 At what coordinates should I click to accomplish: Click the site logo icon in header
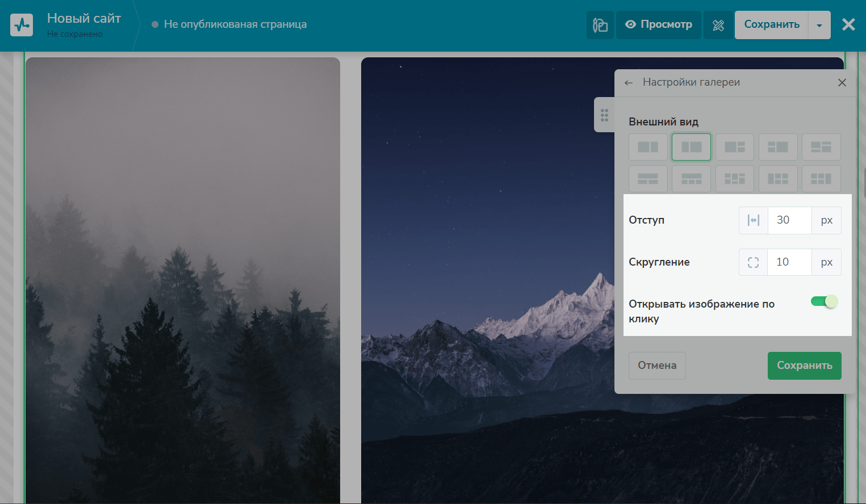22,25
